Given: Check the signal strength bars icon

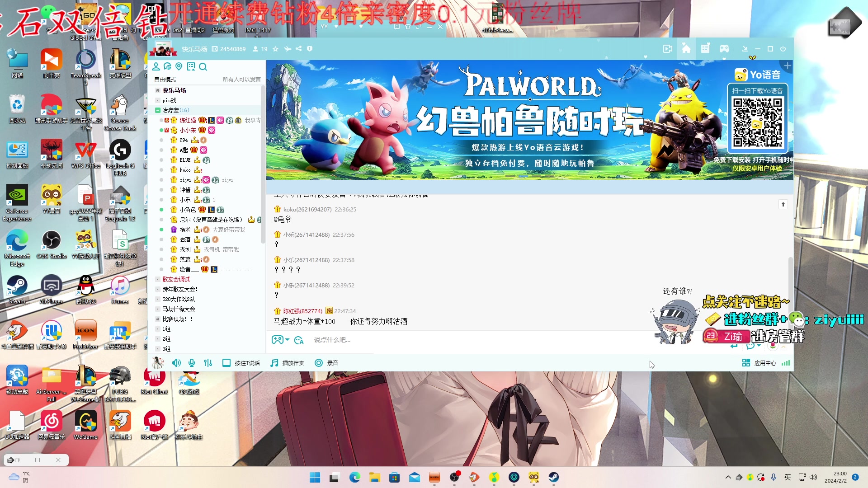Looking at the screenshot, I should point(786,363).
